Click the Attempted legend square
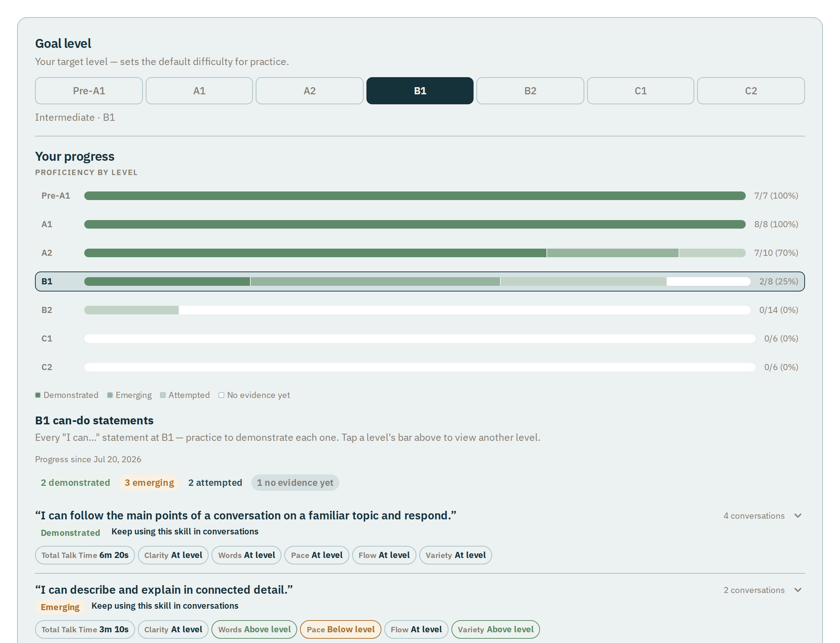 [162, 395]
